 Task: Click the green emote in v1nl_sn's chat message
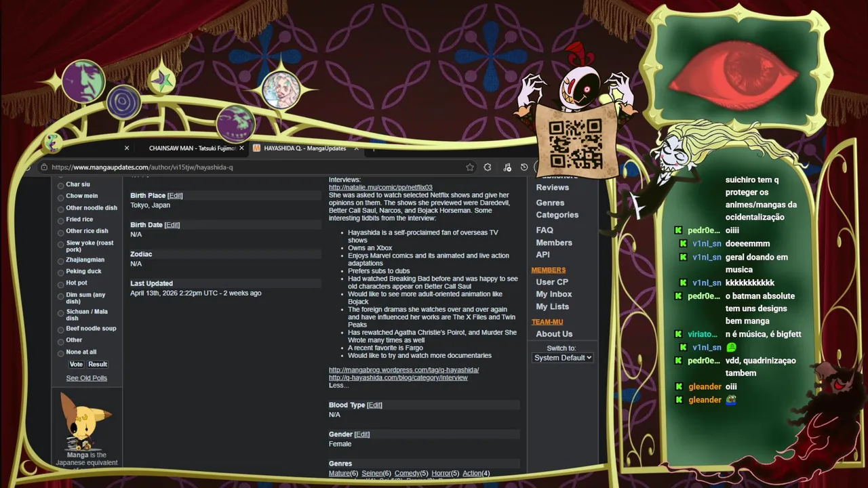[731, 348]
